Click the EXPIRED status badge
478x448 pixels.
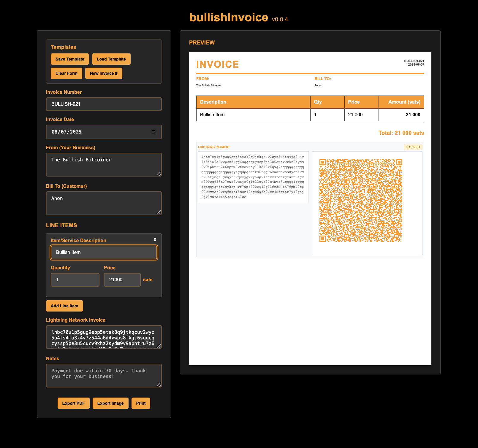click(413, 147)
